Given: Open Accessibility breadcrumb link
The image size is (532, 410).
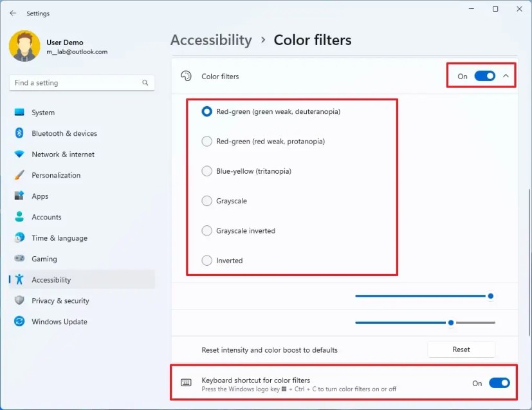Looking at the screenshot, I should point(211,40).
